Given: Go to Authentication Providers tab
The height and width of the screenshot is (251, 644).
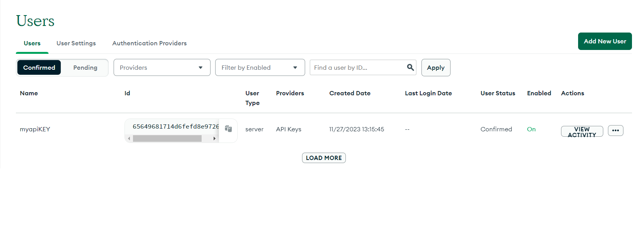Looking at the screenshot, I should [149, 43].
